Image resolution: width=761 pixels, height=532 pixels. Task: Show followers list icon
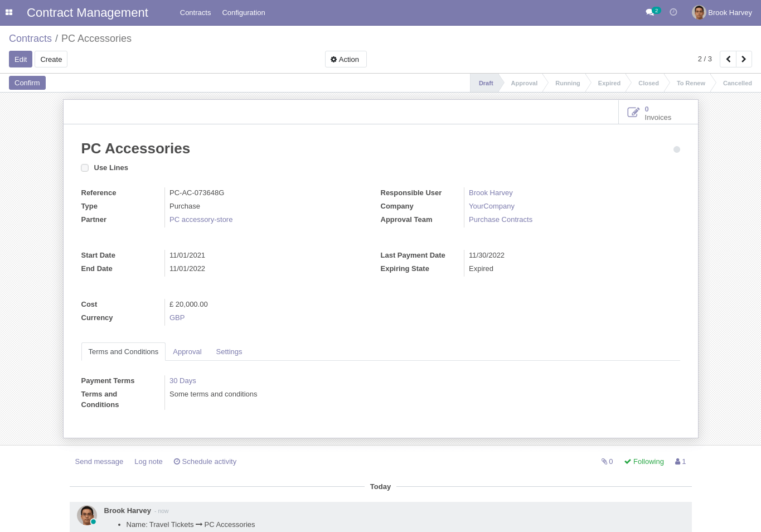coord(680,462)
